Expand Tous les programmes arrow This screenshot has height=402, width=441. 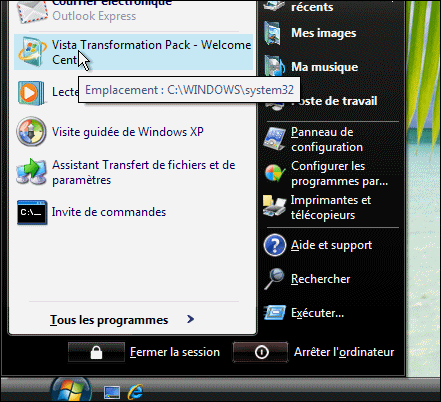(190, 319)
